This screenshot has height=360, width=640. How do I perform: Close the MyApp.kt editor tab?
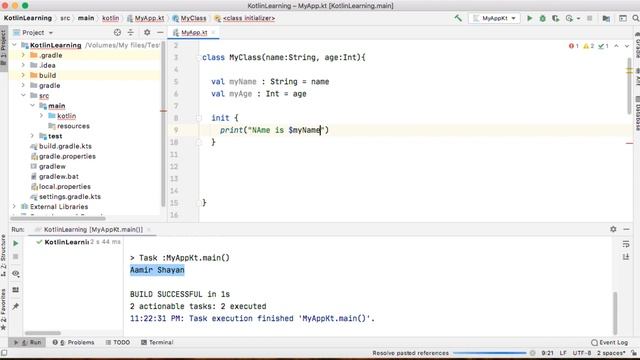point(213,33)
